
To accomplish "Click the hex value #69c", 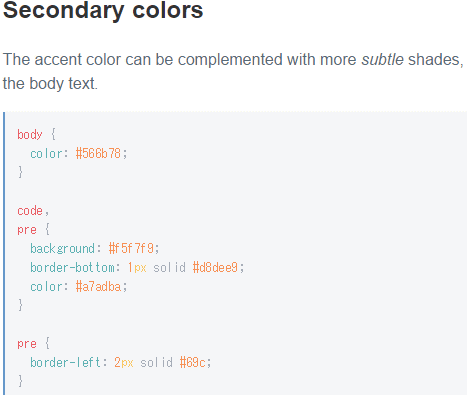I will pyautogui.click(x=193, y=362).
